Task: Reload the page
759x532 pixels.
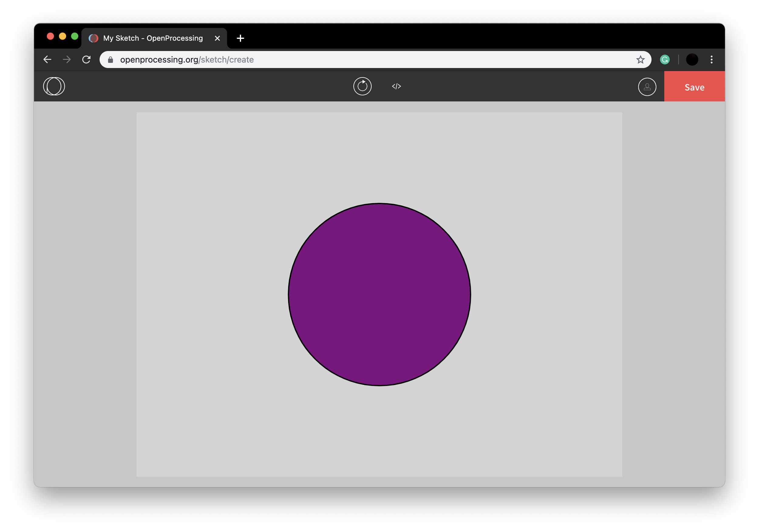Action: coord(86,60)
